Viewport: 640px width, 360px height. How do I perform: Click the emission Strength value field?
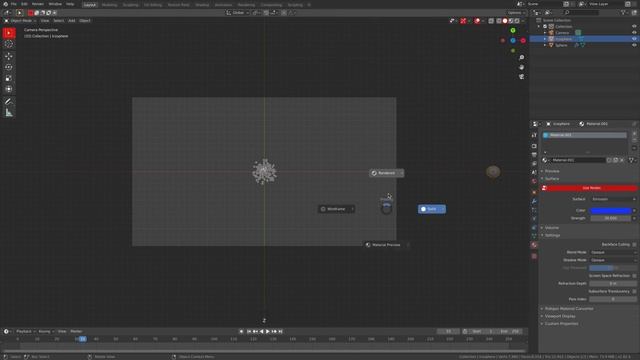coord(611,218)
